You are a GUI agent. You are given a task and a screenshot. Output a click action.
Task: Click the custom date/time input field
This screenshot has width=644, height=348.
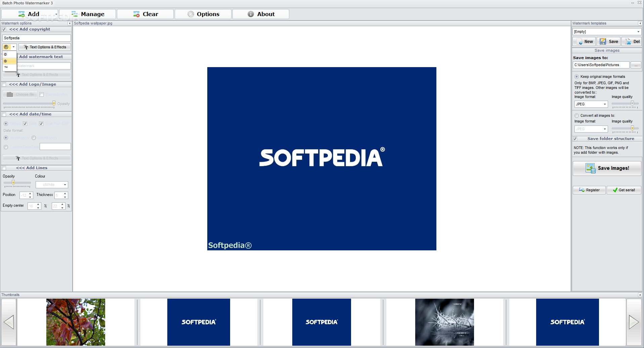pyautogui.click(x=55, y=147)
